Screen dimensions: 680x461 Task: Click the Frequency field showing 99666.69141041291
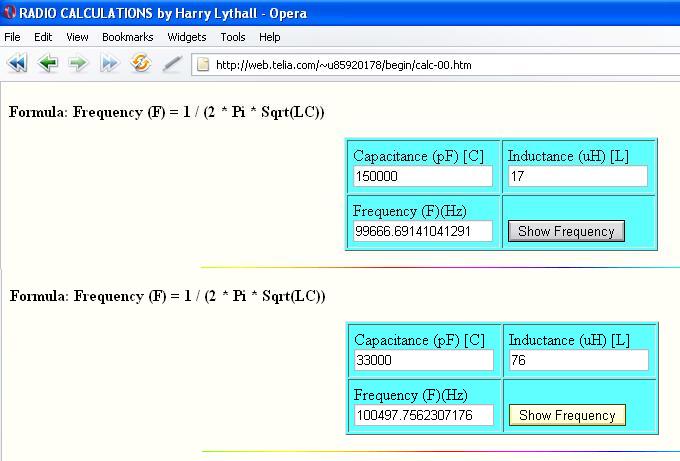point(423,231)
